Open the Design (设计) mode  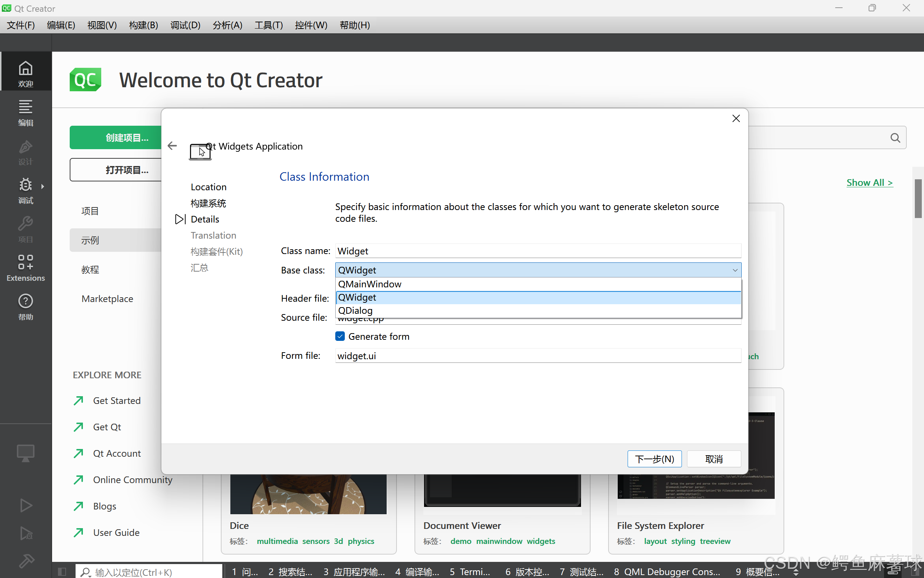click(26, 152)
